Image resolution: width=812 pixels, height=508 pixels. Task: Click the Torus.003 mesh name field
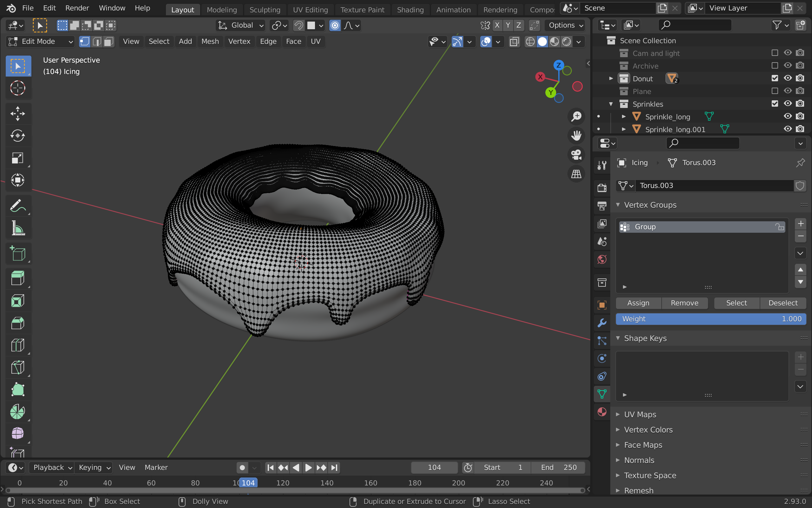coord(715,185)
